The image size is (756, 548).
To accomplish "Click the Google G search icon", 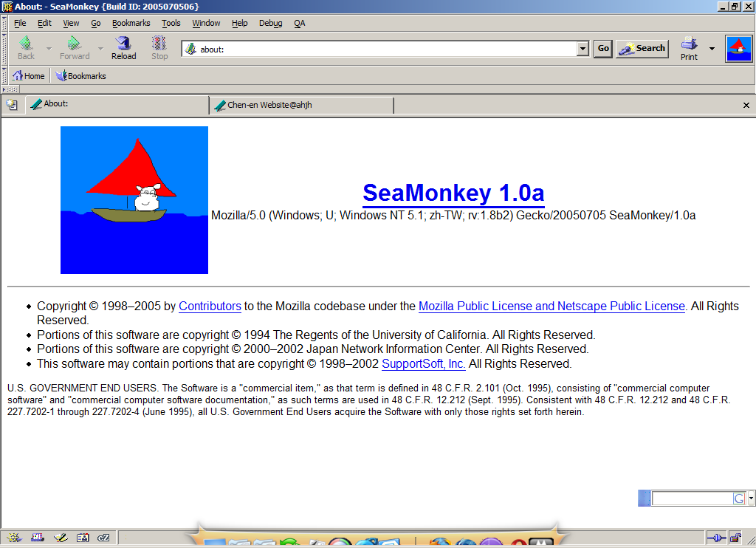I will [738, 499].
